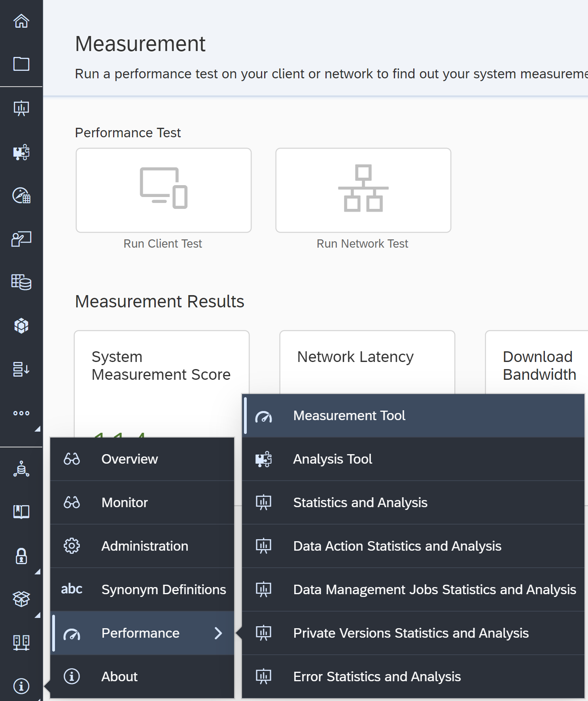588x701 pixels.
Task: Click Performance Test heading
Action: [x=128, y=133]
